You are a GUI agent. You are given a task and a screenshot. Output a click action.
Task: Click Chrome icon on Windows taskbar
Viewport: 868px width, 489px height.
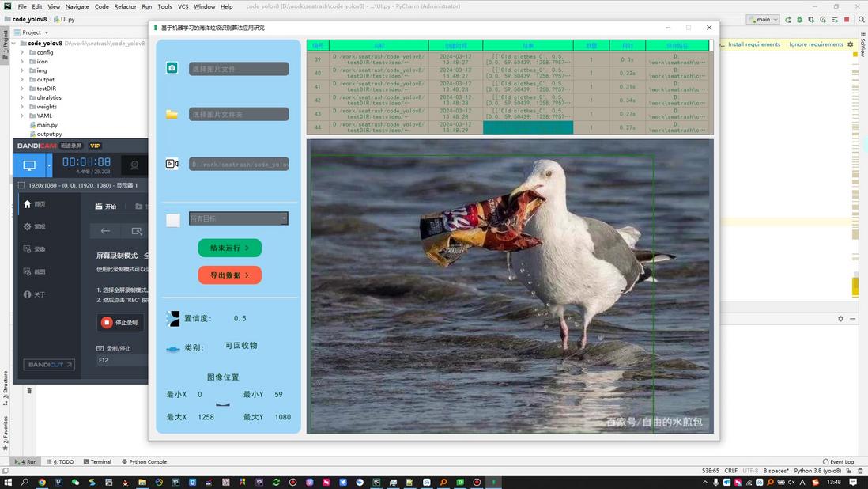tap(42, 483)
